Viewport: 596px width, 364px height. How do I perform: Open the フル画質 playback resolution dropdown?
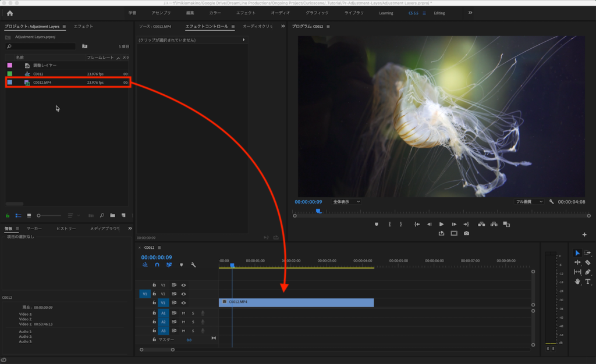pyautogui.click(x=529, y=202)
